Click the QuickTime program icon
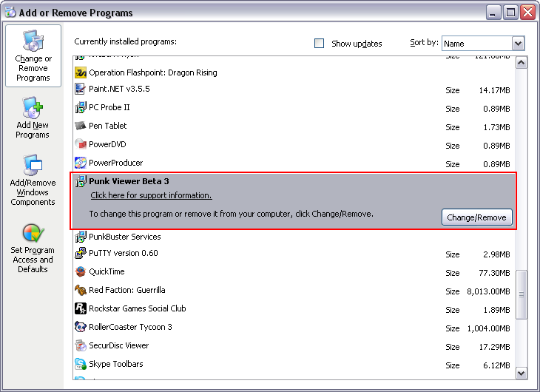The image size is (540, 392). tap(81, 271)
